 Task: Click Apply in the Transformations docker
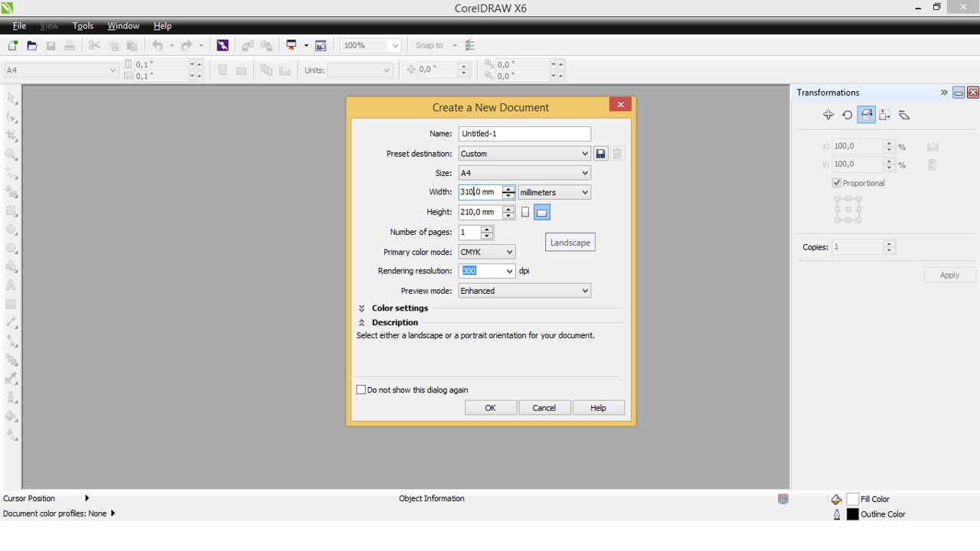click(949, 275)
